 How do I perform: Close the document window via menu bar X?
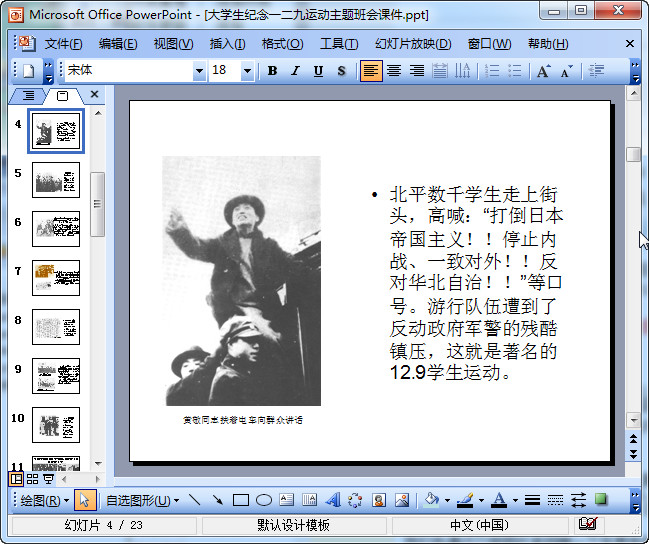(630, 43)
